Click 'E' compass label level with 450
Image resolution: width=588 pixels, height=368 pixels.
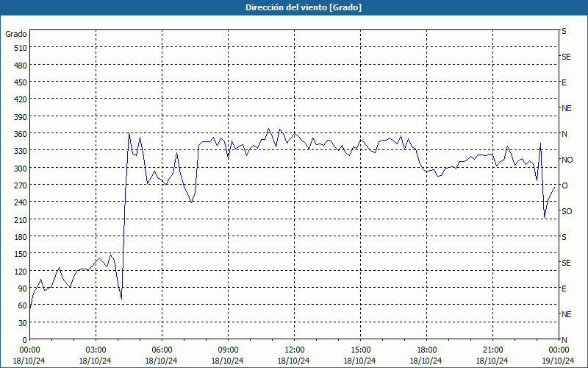click(x=564, y=82)
